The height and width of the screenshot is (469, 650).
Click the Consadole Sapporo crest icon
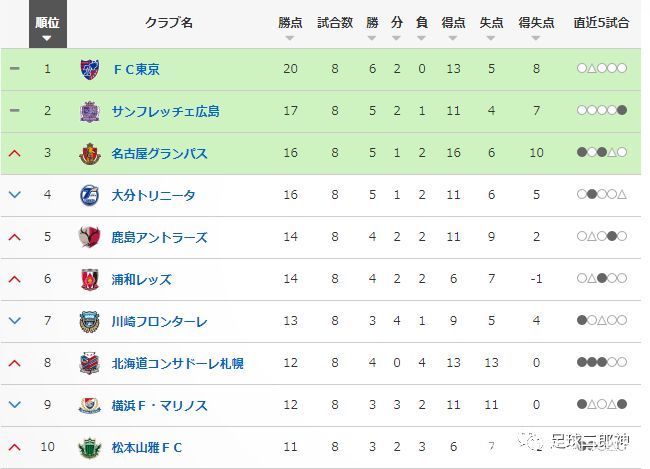click(x=90, y=363)
